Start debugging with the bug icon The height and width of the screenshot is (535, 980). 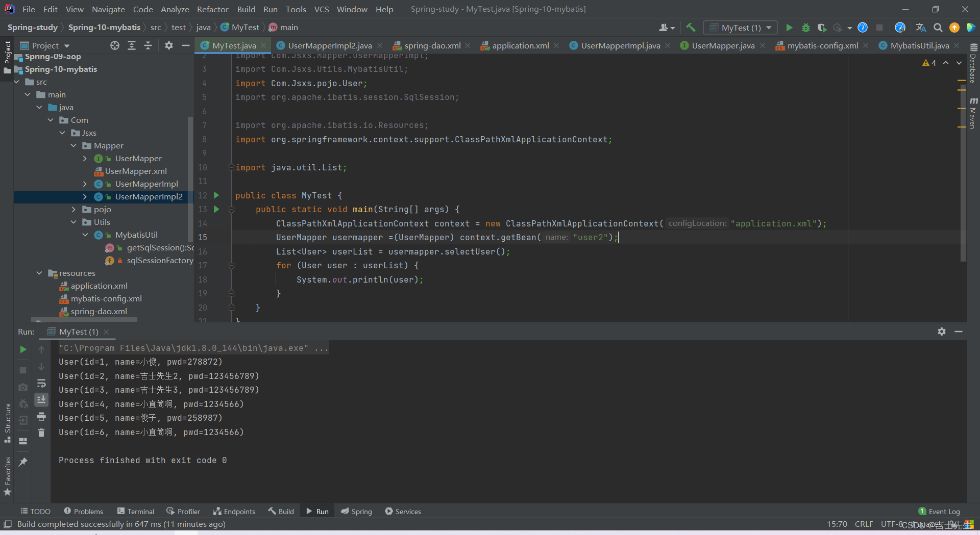(x=806, y=28)
